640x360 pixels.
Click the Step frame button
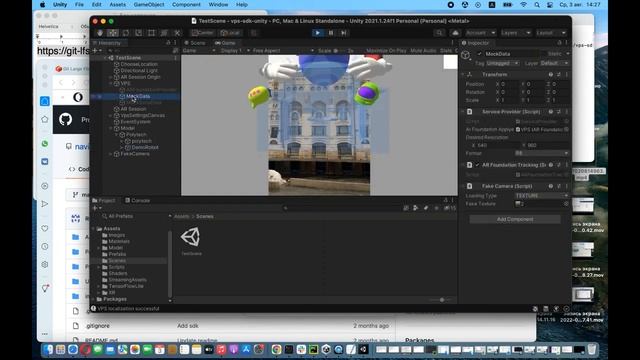click(x=344, y=33)
